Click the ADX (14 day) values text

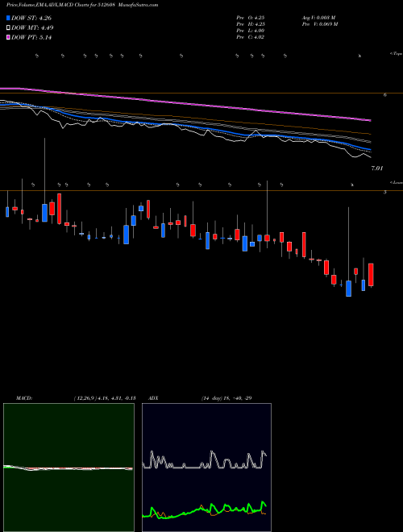pyautogui.click(x=226, y=398)
